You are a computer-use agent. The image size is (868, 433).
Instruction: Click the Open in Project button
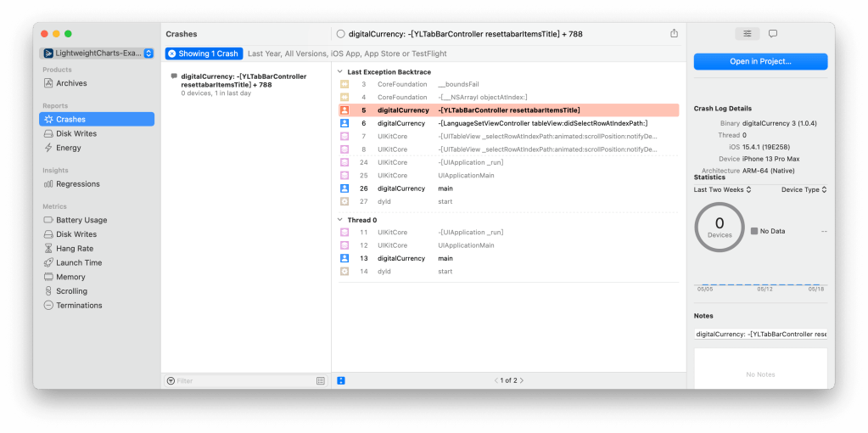(759, 62)
